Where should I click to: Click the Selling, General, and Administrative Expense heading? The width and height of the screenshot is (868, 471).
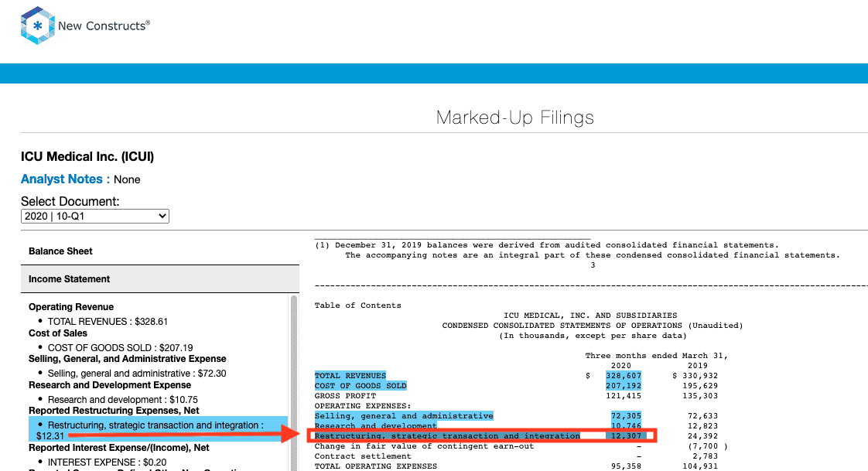tap(128, 359)
